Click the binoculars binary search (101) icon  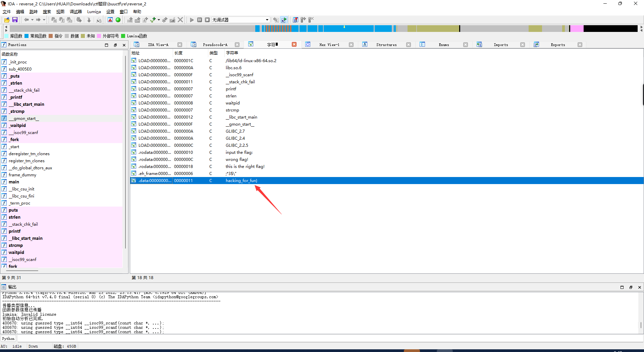pyautogui.click(x=69, y=20)
